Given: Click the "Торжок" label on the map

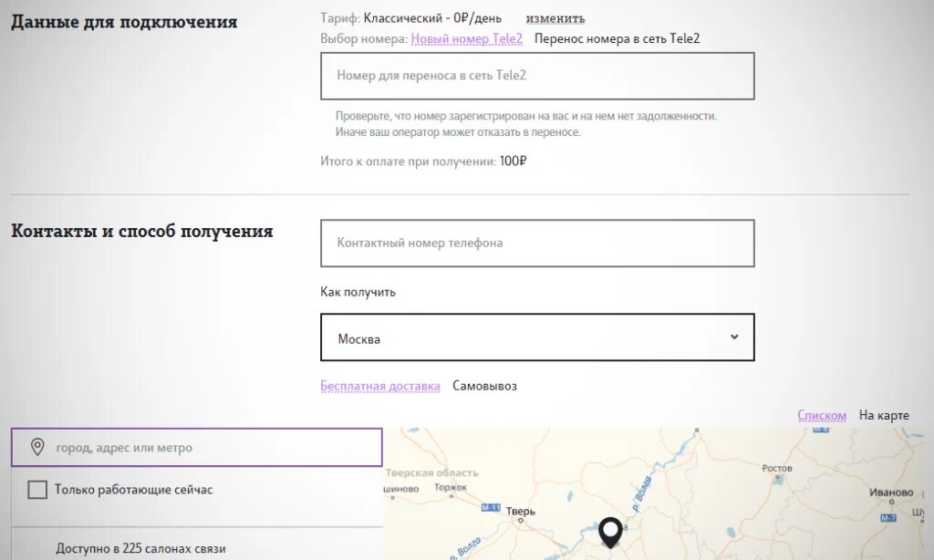Looking at the screenshot, I should tap(451, 487).
